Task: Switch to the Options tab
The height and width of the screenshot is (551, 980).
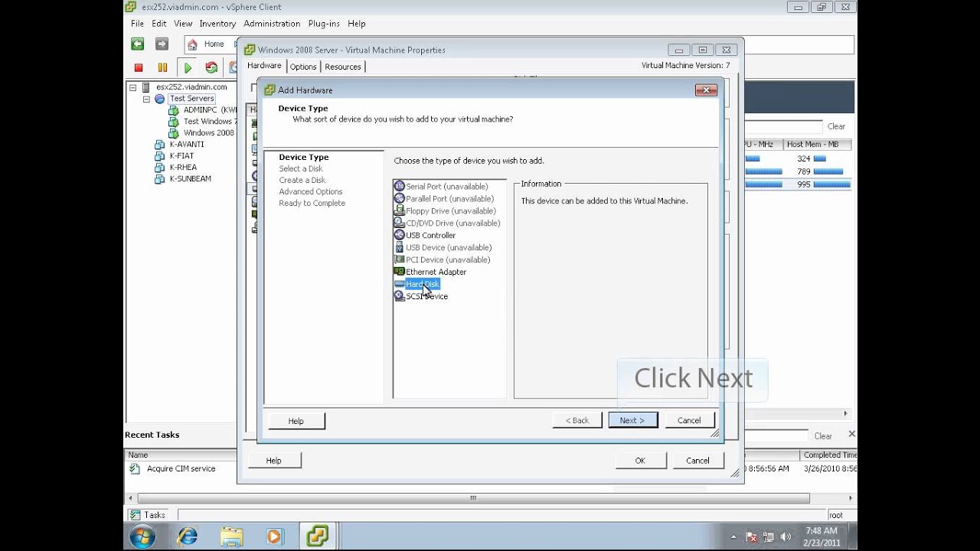Action: [x=303, y=67]
